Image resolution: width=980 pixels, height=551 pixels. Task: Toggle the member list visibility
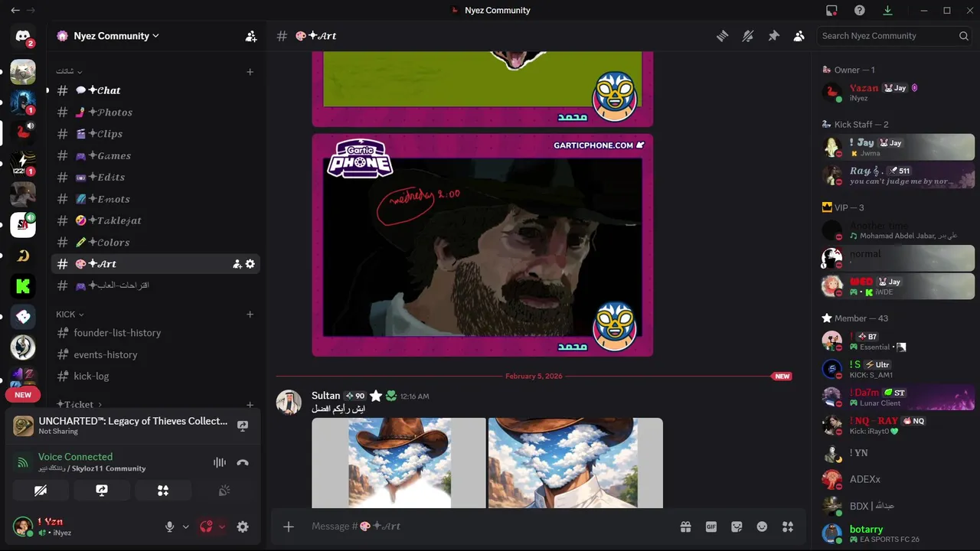point(799,36)
